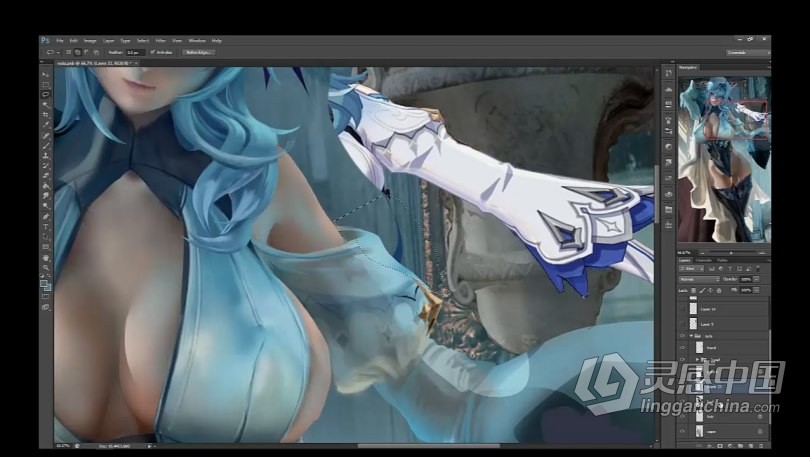The image size is (810, 457).
Task: Switch to the Channels tab
Action: [704, 260]
